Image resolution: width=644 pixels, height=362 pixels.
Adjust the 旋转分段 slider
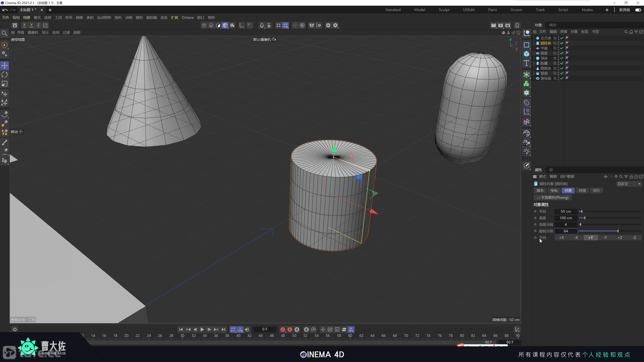[618, 231]
